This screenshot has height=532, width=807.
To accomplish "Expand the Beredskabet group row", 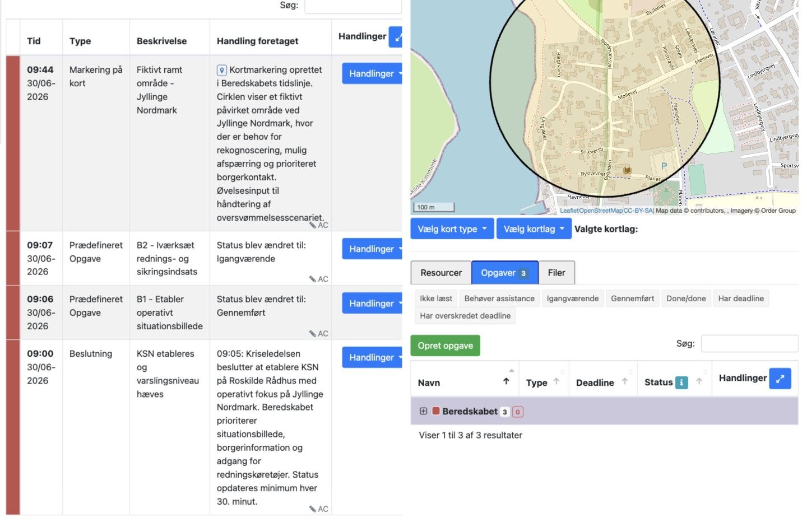I will (x=423, y=411).
